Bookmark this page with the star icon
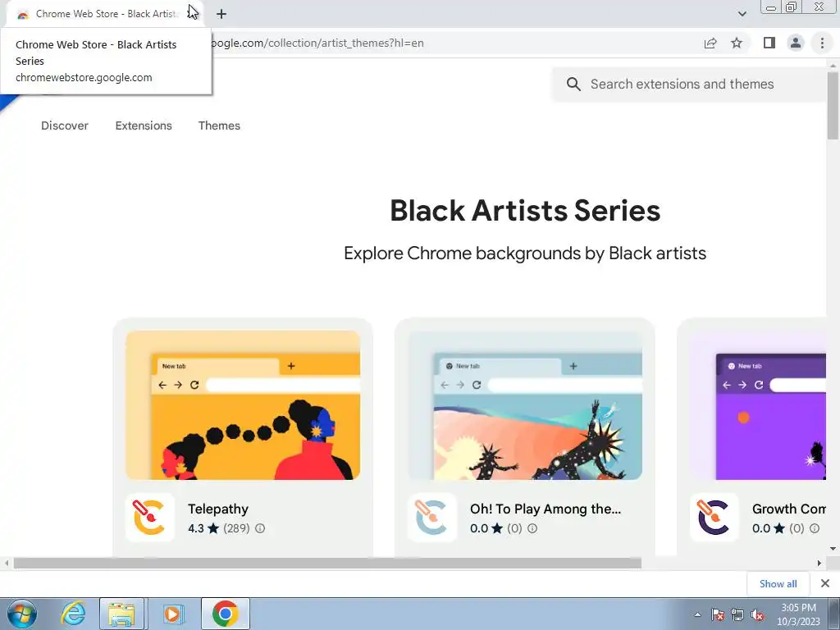This screenshot has height=630, width=840. click(x=737, y=43)
